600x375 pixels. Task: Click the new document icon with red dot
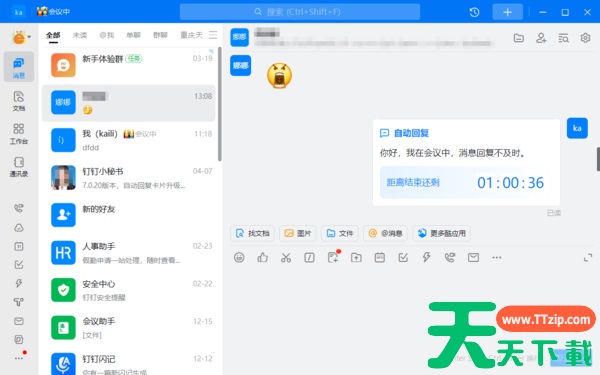tap(334, 257)
